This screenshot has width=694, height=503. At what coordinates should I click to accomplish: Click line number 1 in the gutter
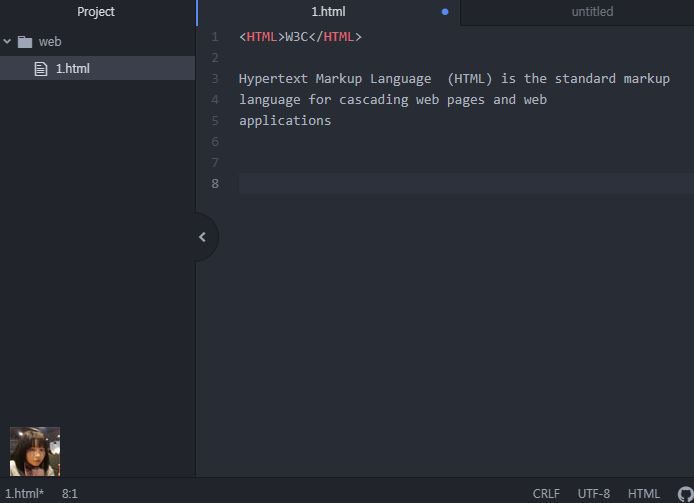[215, 37]
